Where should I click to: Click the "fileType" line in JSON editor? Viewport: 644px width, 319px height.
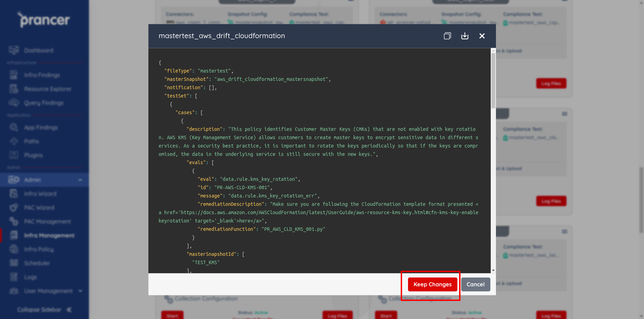pos(199,71)
